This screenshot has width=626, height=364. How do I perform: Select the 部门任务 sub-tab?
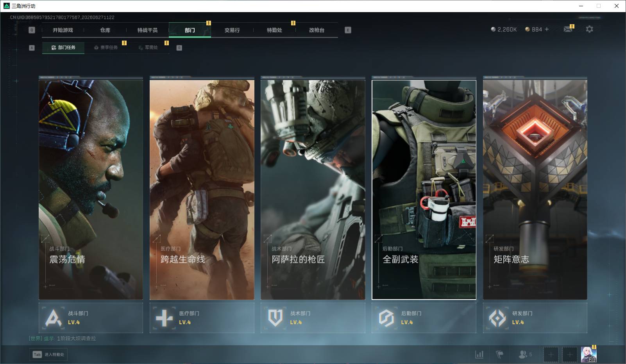(63, 48)
